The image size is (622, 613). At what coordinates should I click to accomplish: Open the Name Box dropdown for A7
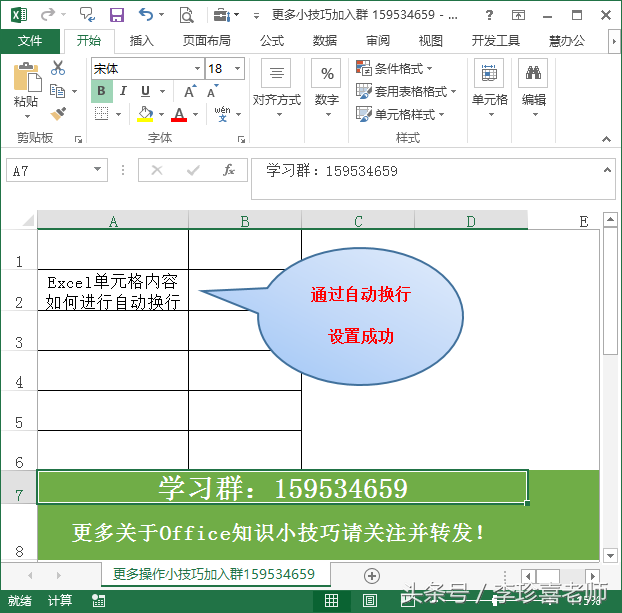pos(97,170)
